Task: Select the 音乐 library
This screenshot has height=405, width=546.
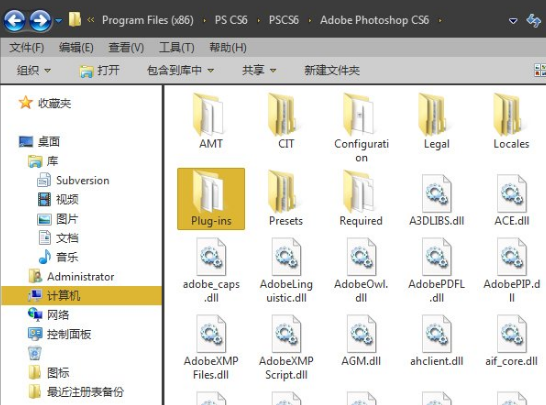Action: [x=58, y=257]
